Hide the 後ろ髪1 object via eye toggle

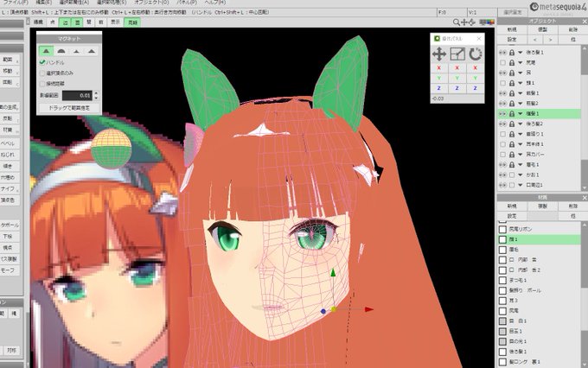click(502, 52)
